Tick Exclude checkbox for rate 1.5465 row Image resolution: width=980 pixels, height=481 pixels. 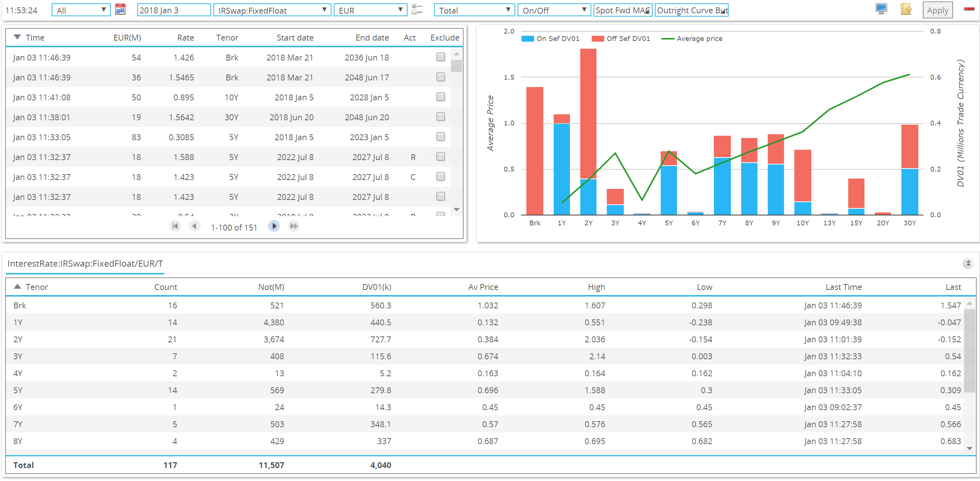click(x=441, y=77)
